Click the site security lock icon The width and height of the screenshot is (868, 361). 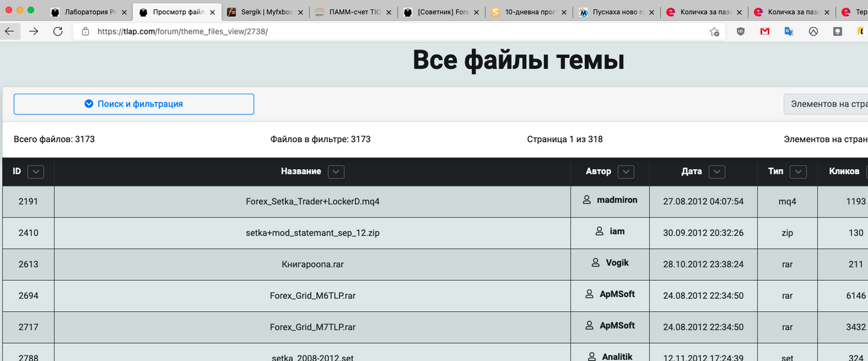(x=85, y=32)
